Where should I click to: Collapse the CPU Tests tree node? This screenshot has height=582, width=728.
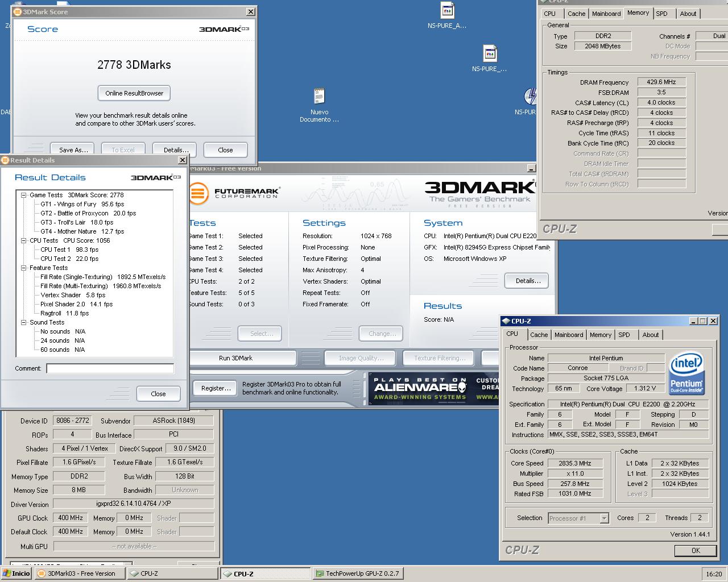coord(24,240)
